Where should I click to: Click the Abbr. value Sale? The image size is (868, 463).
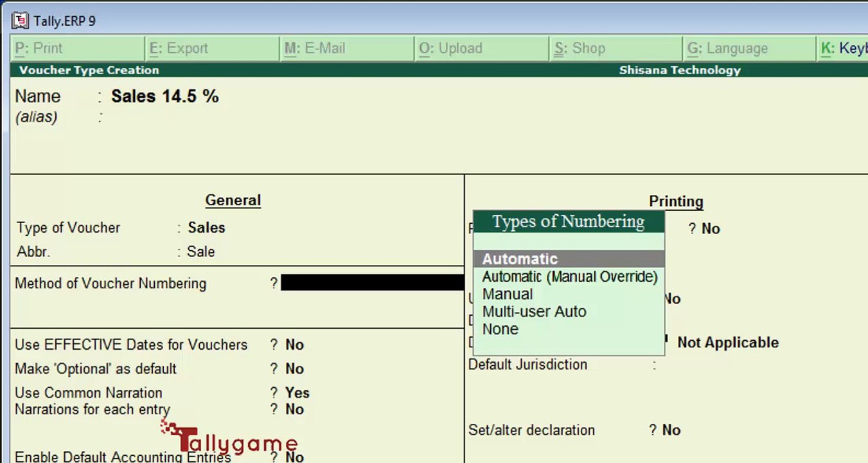tap(200, 251)
